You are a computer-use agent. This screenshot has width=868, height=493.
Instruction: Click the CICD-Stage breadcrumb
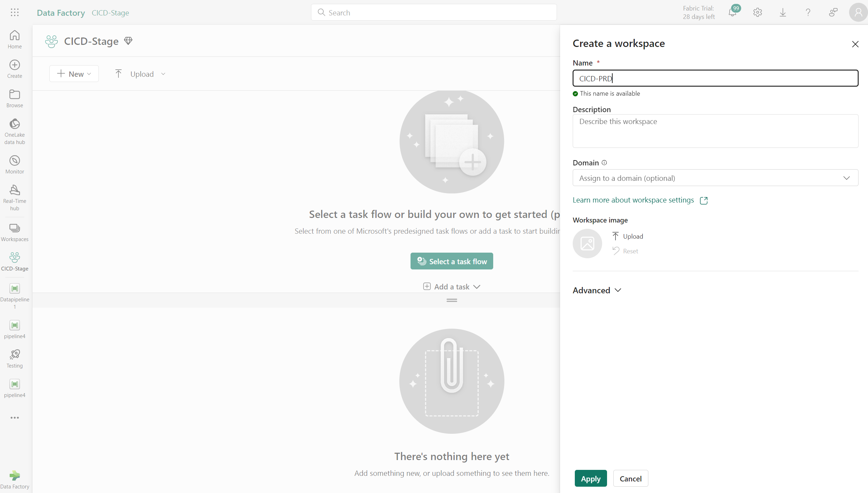[x=110, y=13]
